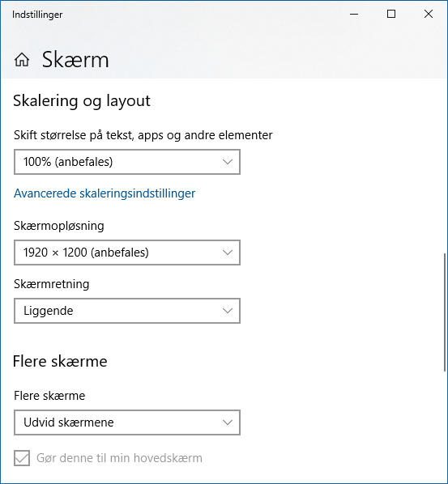The height and width of the screenshot is (484, 448).
Task: Click the chevron arrow on Udvid skærmene box
Action: tap(228, 422)
